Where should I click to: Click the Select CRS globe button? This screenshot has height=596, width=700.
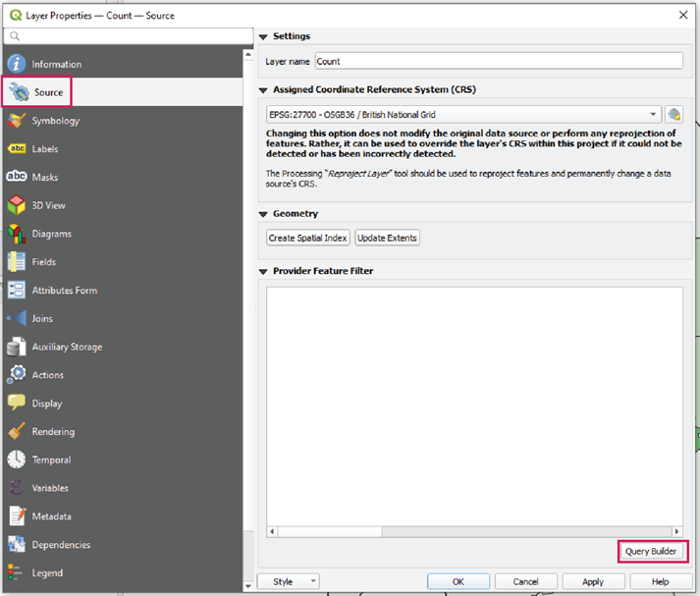(x=673, y=115)
